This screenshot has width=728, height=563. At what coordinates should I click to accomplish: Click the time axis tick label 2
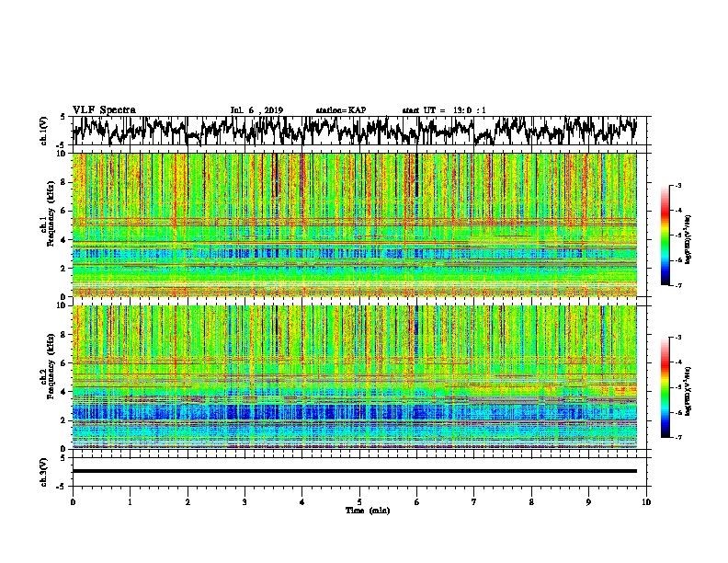tap(188, 502)
